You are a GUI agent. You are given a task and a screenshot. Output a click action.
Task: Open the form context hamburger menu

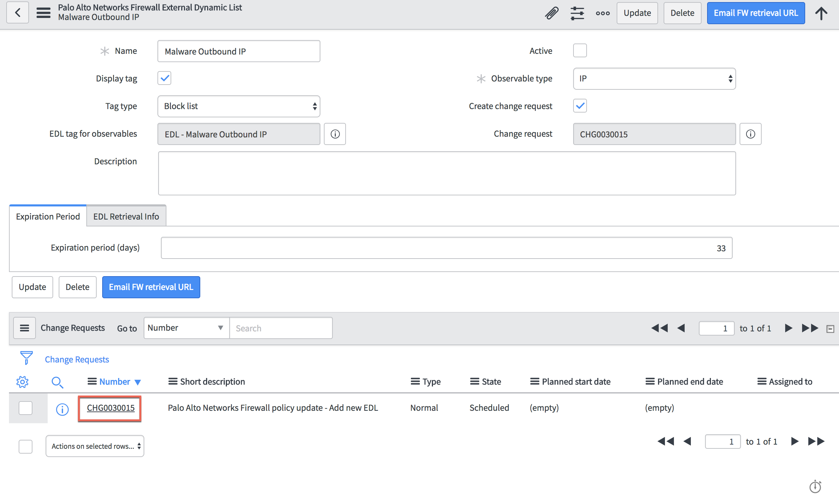pos(44,13)
